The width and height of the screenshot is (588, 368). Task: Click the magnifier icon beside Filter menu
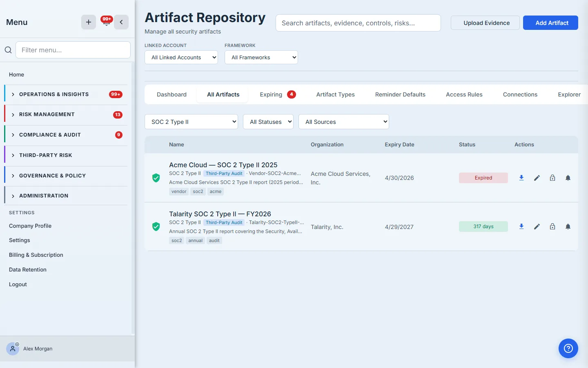8,50
